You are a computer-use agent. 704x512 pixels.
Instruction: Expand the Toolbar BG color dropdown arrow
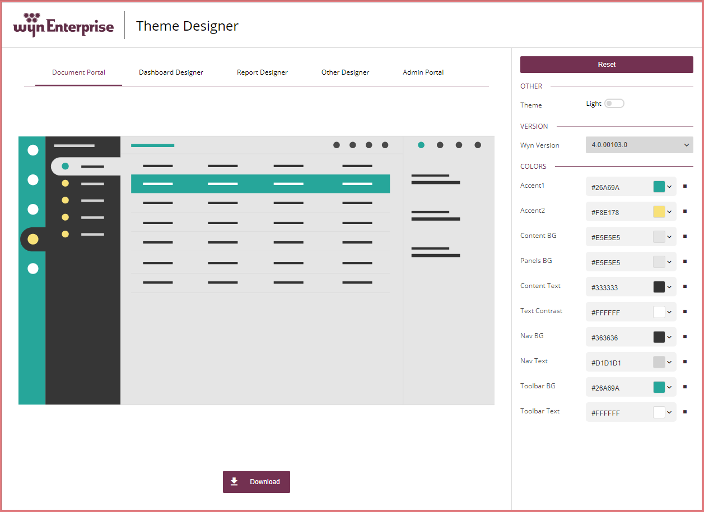pyautogui.click(x=670, y=387)
